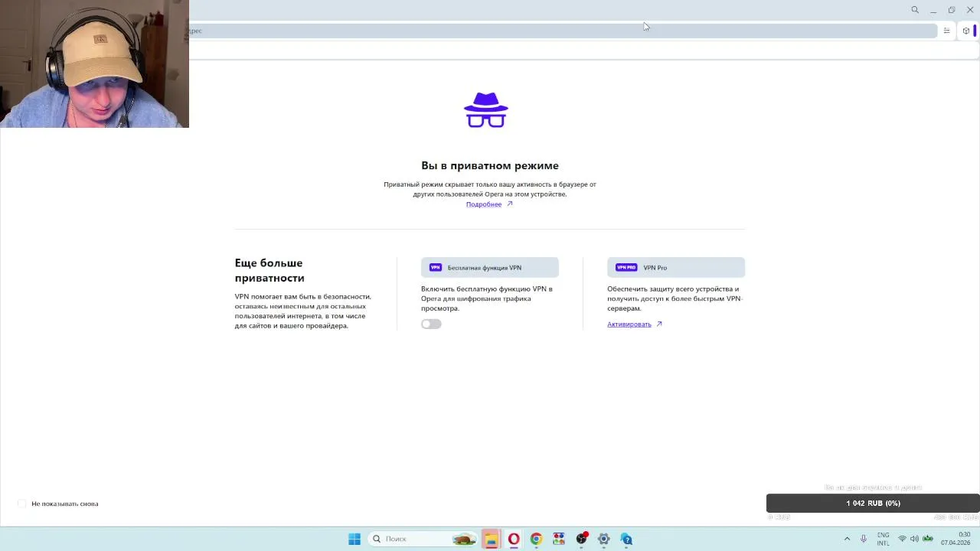Screen dimensions: 980x551
Task: Open File Explorer from the taskbar
Action: coord(491,539)
